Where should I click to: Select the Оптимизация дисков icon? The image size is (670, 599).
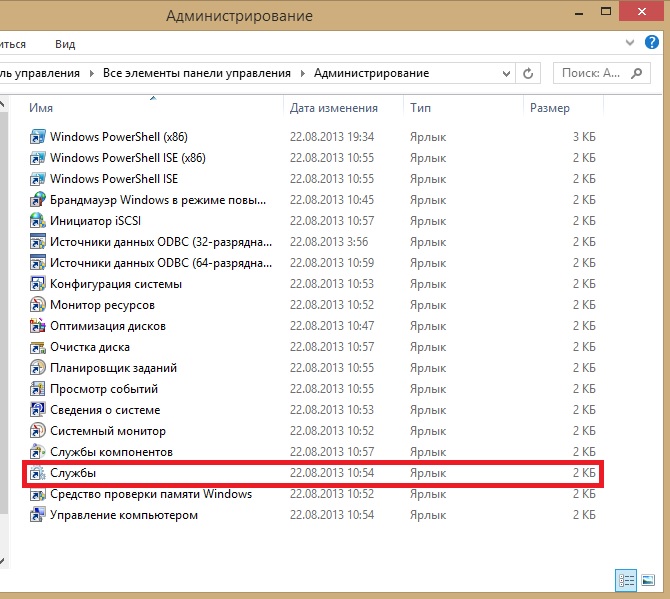click(x=38, y=326)
